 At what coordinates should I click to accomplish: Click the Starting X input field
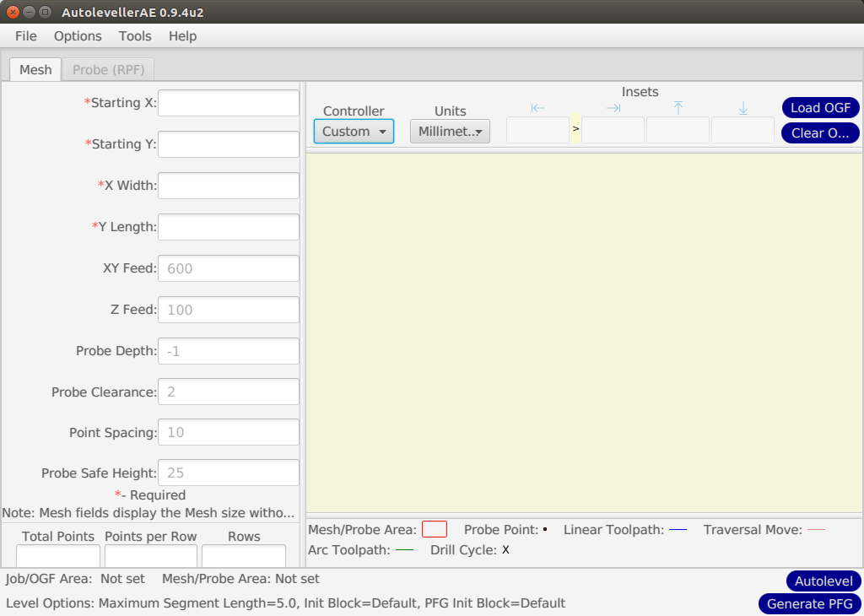(229, 103)
